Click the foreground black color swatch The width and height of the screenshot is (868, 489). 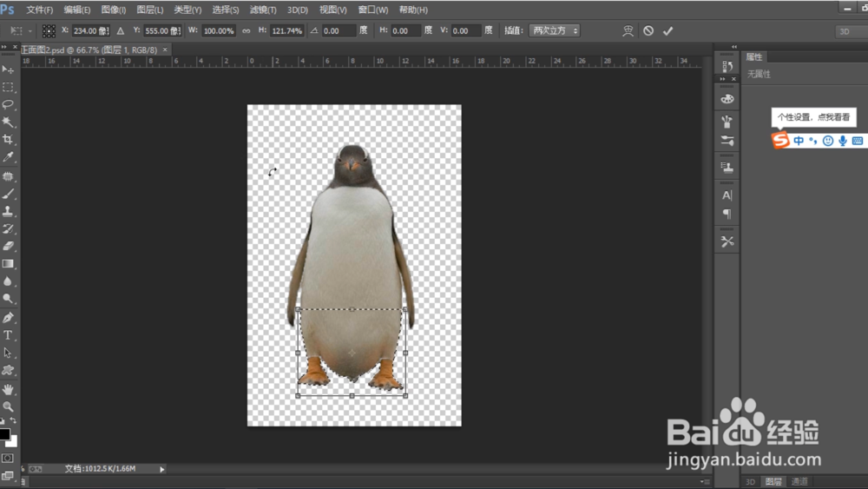click(x=4, y=433)
